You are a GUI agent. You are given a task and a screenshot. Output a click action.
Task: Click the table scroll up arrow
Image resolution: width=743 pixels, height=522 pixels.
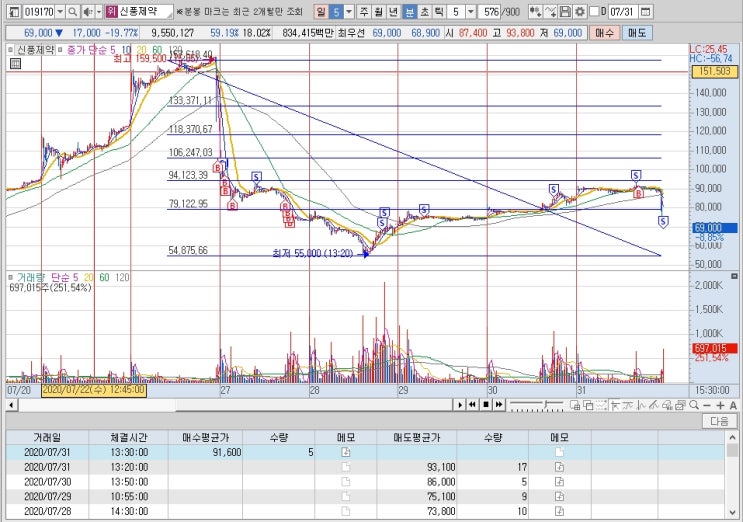click(x=733, y=437)
